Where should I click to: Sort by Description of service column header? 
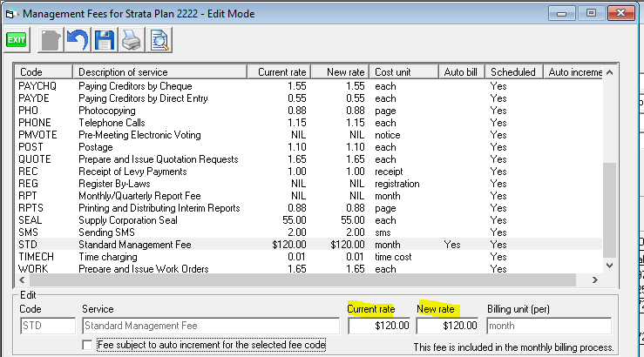(x=159, y=71)
